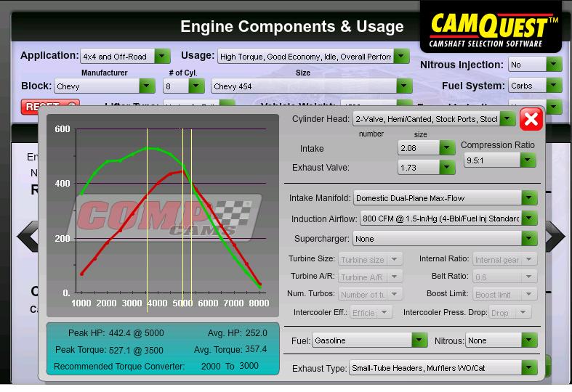
Task: Click the disabled Num. Turbos dropdown
Action: 371,294
